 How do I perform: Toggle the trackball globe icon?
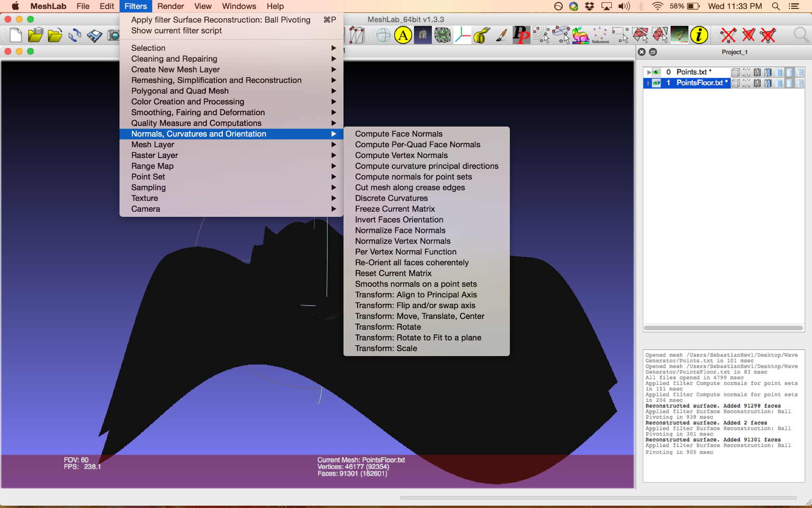point(383,35)
